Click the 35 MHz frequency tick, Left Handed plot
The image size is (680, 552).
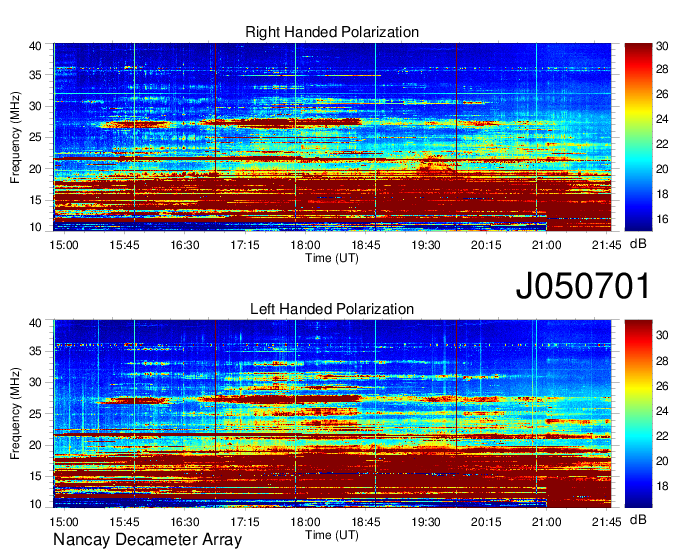click(35, 351)
